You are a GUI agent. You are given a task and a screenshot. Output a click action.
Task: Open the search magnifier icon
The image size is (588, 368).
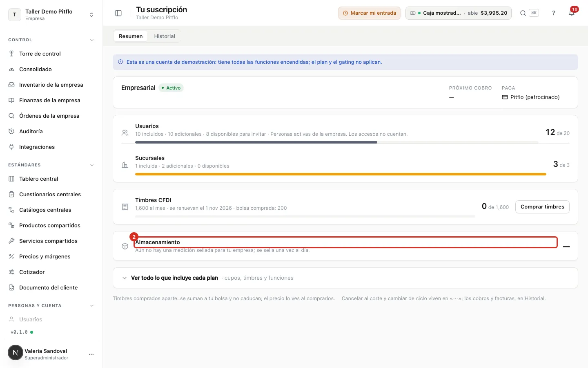523,13
